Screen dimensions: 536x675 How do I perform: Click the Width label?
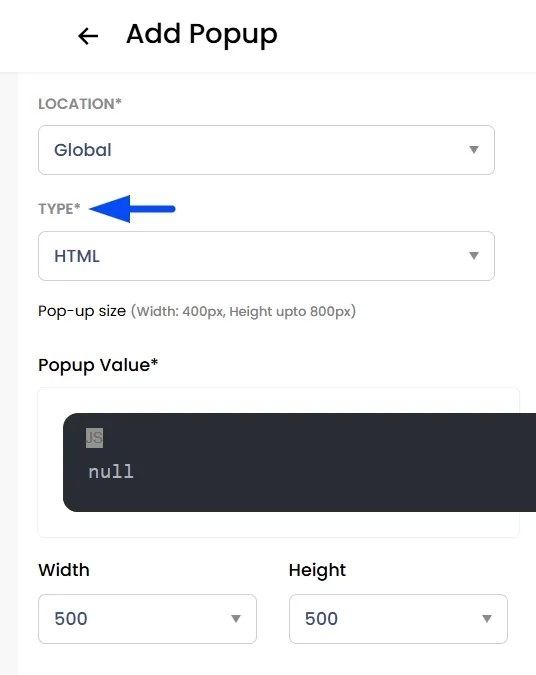click(64, 570)
